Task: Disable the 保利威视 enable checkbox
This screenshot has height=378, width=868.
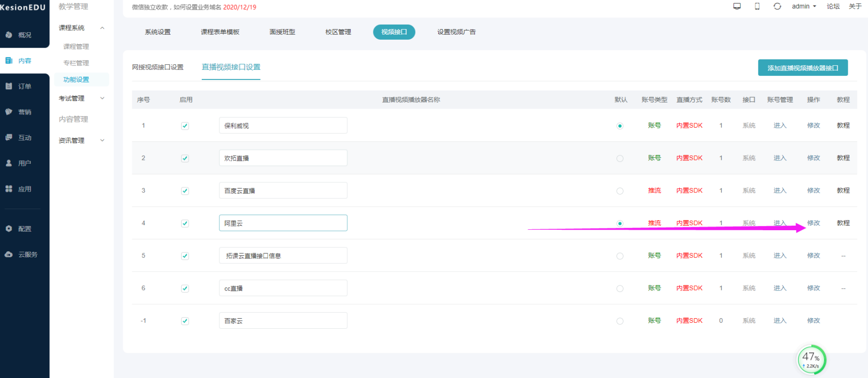Action: click(x=185, y=126)
